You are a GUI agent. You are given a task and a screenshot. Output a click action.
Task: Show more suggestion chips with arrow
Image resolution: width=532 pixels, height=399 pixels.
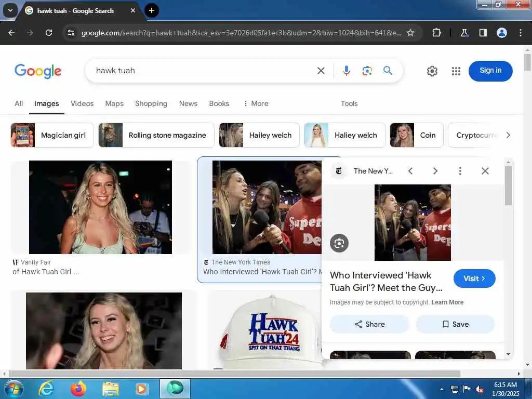click(508, 135)
